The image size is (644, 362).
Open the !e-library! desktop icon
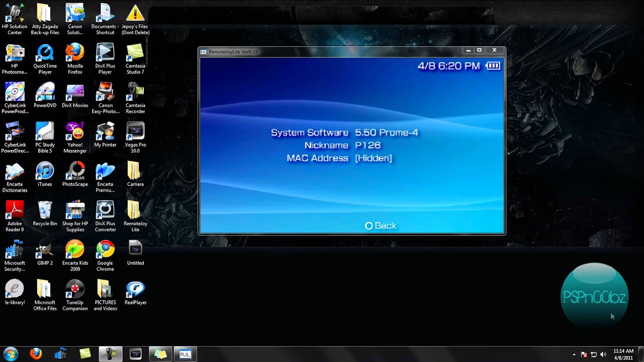click(15, 292)
